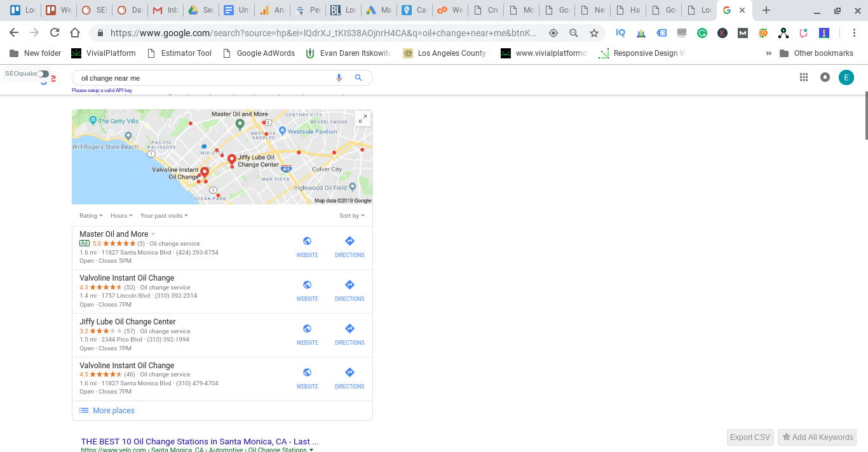
Task: Open website for Valvoline at 1757 Lincoln Blvd
Action: [x=307, y=291]
